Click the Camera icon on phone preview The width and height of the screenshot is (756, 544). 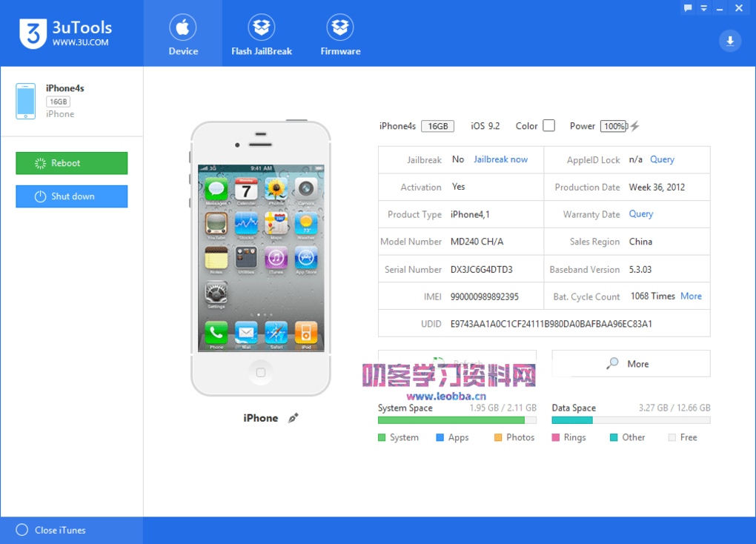305,189
